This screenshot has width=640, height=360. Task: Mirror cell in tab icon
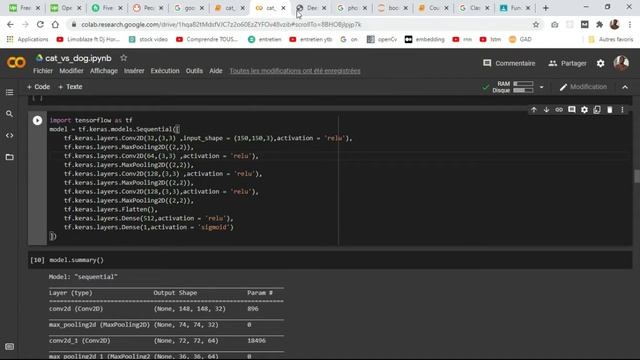(597, 110)
